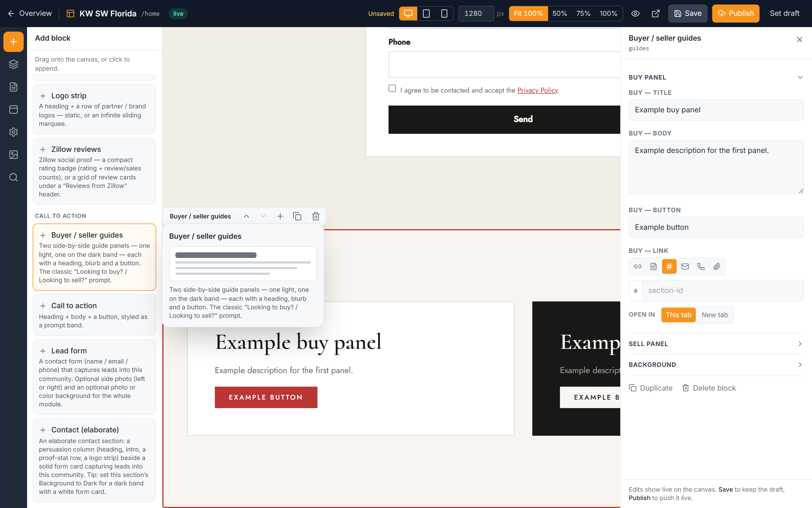
Task: Select page link type icon
Action: pyautogui.click(x=653, y=266)
